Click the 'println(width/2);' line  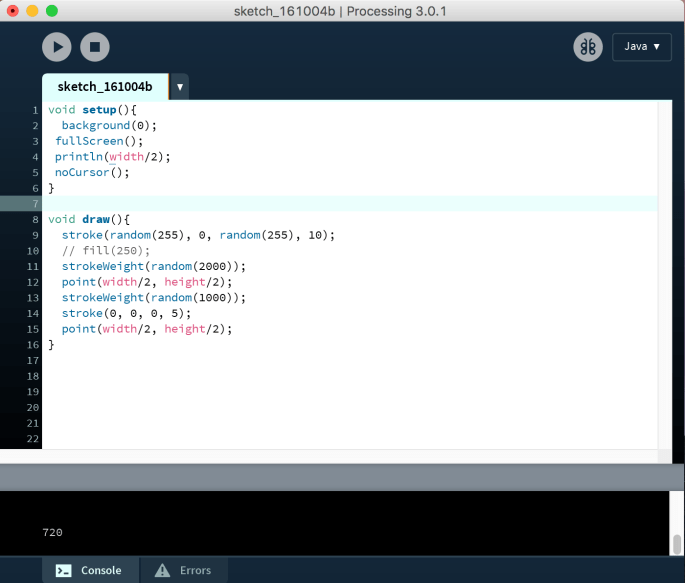pos(112,157)
